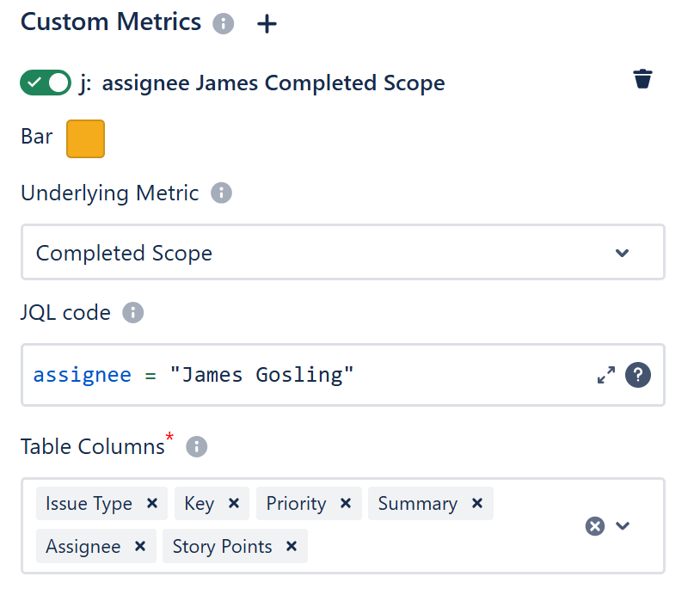Remove the Summary column tag

click(x=477, y=504)
